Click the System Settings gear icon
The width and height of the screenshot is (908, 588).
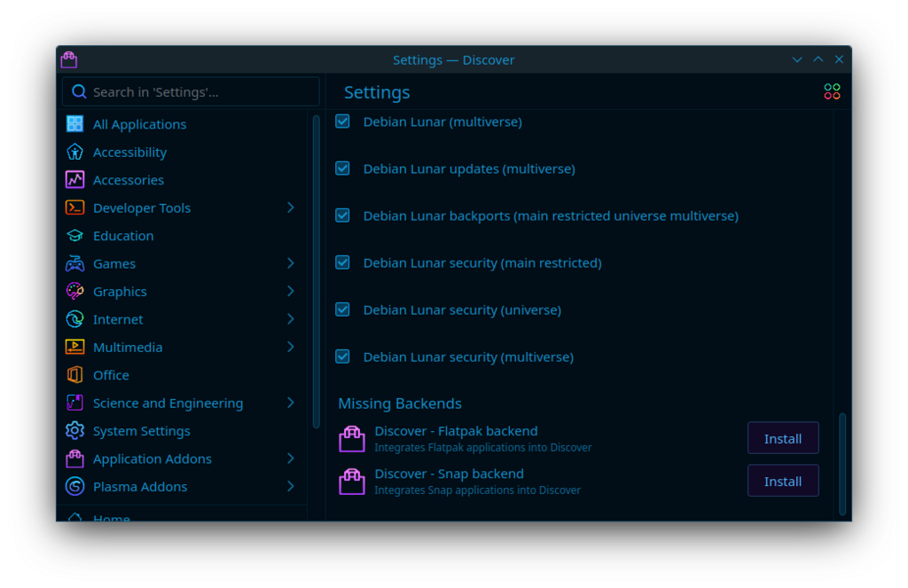[75, 431]
